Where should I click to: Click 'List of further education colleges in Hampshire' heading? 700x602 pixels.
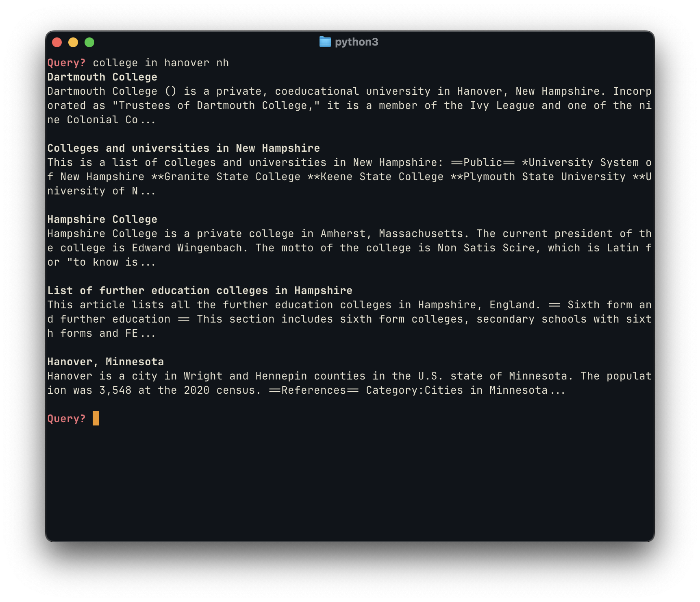coord(200,290)
